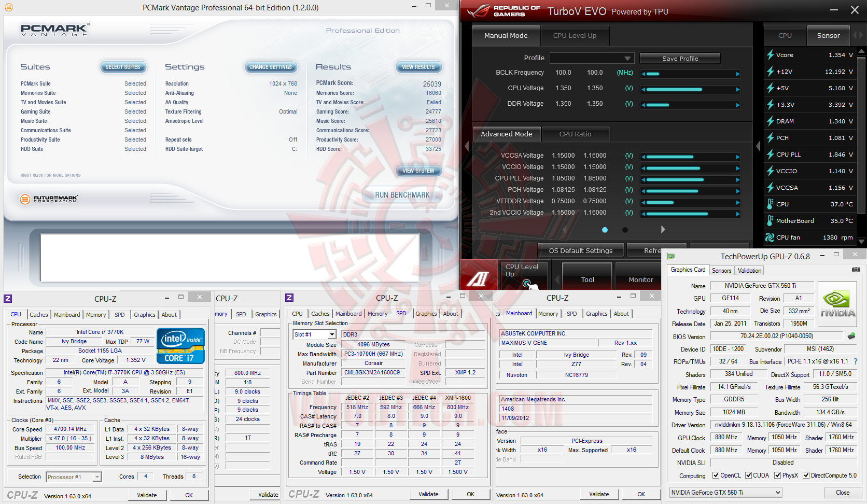
Task: Click the GPU-Z Name field value
Action: [761, 286]
